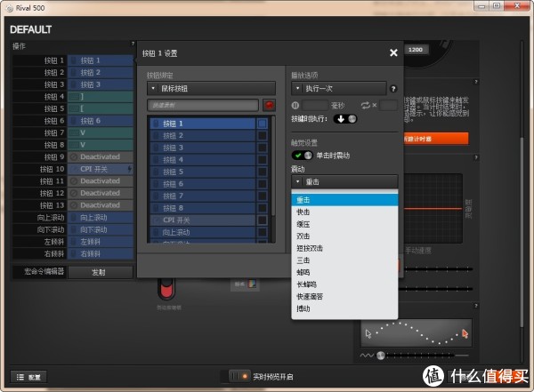Open the 向上滚动 binding in left panel
The image size is (534, 392).
[x=101, y=218]
